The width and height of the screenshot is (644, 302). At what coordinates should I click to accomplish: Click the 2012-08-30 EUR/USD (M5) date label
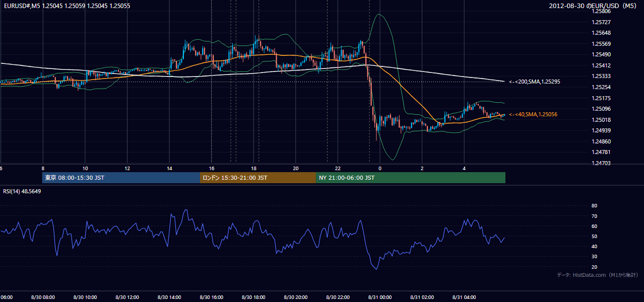pos(594,6)
